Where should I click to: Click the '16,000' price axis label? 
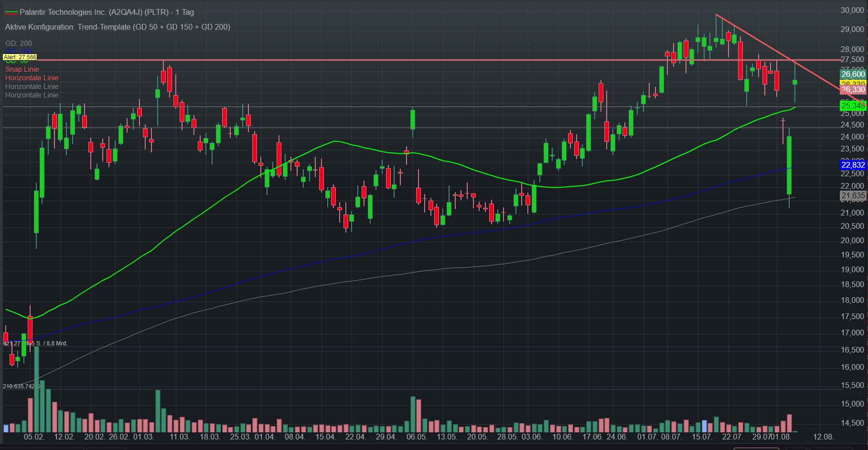pyautogui.click(x=853, y=367)
